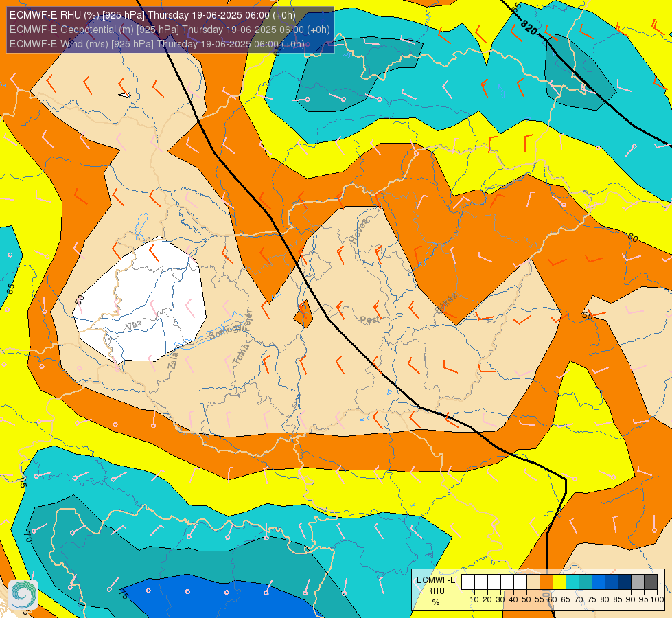
Task: Click the 'Zala' county label on map
Action: pos(174,360)
